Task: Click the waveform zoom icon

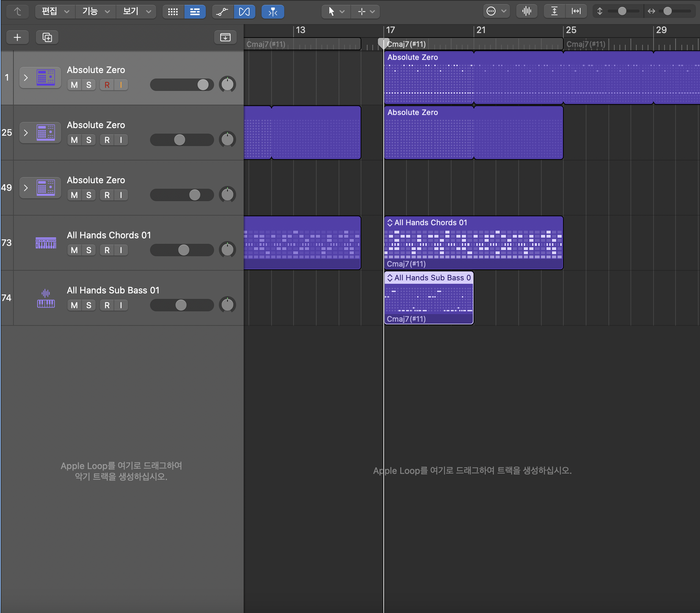Action: 527,11
